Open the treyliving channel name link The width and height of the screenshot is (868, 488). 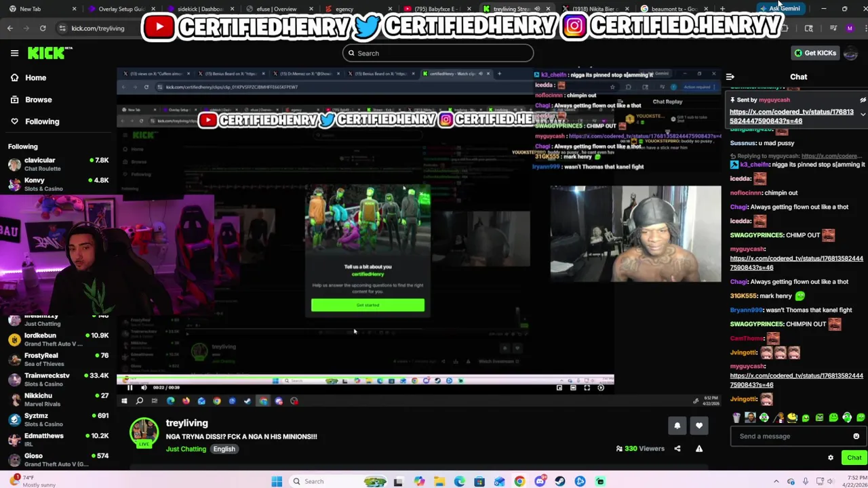186,423
